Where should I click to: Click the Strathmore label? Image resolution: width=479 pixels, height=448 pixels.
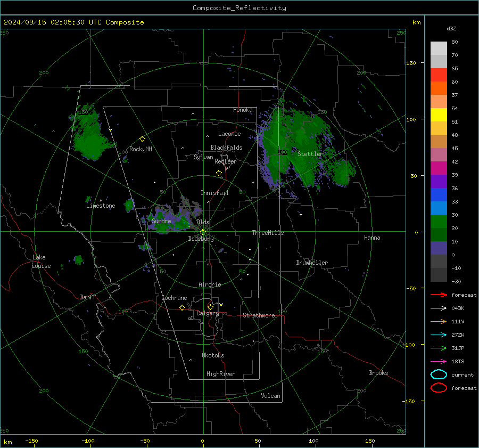coord(259,315)
